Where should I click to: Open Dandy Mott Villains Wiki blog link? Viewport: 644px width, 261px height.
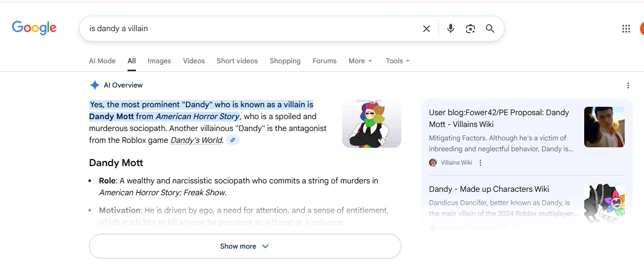click(x=499, y=118)
